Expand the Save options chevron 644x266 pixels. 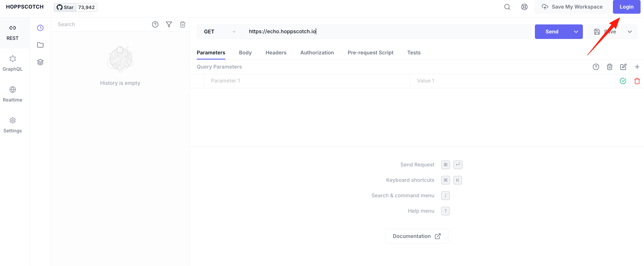pyautogui.click(x=630, y=31)
